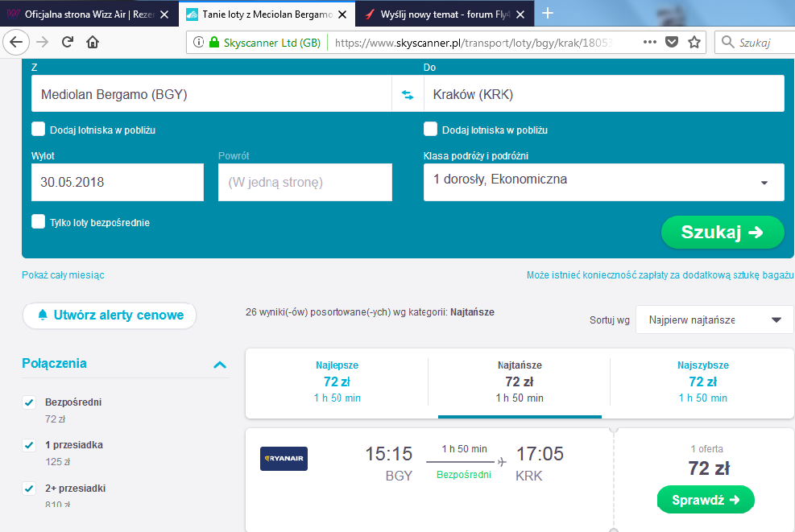Check Tylko loty bezpośrednie option
The width and height of the screenshot is (795, 532).
click(39, 221)
